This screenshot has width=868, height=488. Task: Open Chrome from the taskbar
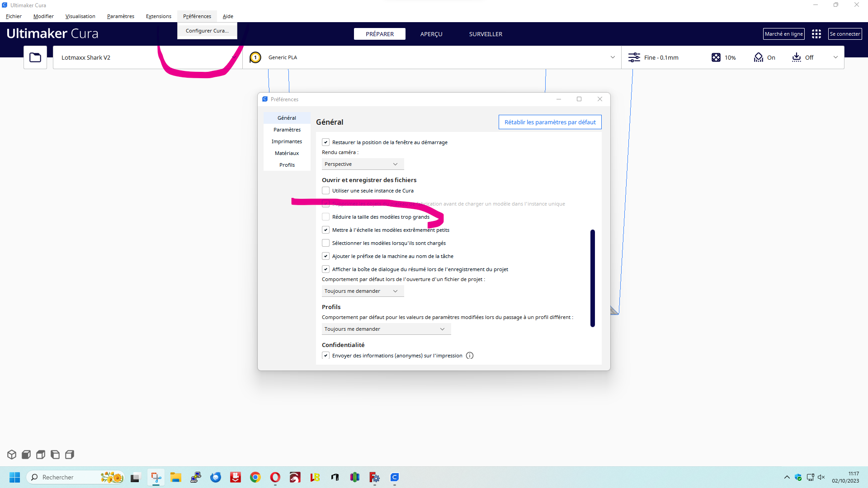click(x=255, y=477)
